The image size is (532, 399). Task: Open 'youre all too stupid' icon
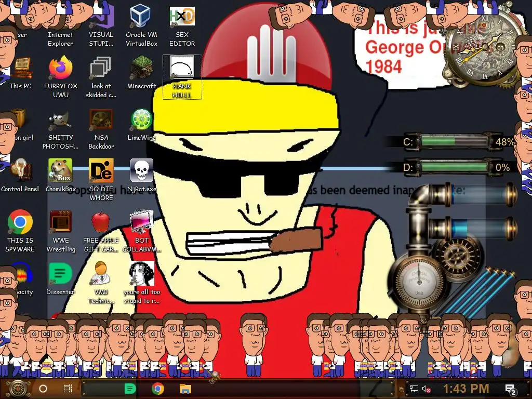point(141,283)
